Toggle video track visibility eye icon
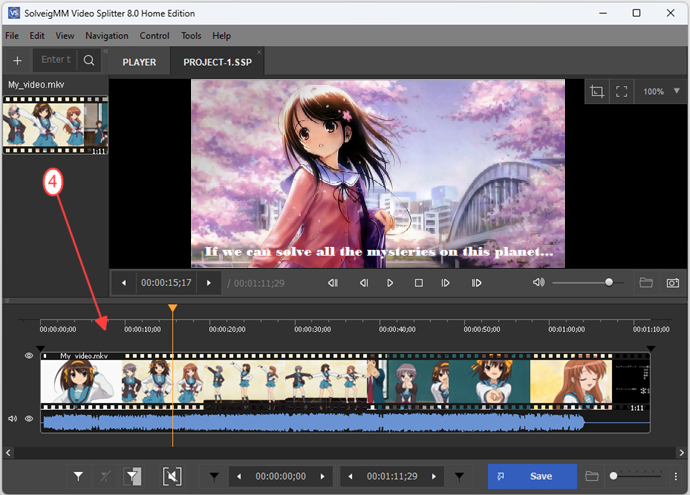 [29, 356]
